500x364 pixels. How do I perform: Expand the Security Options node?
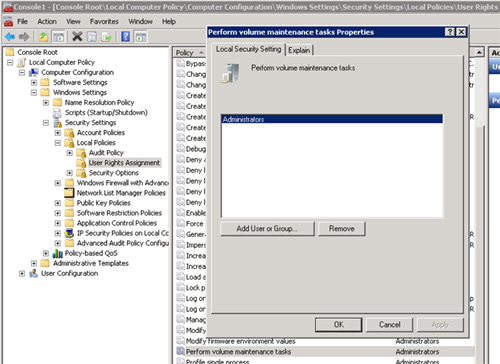click(x=70, y=173)
